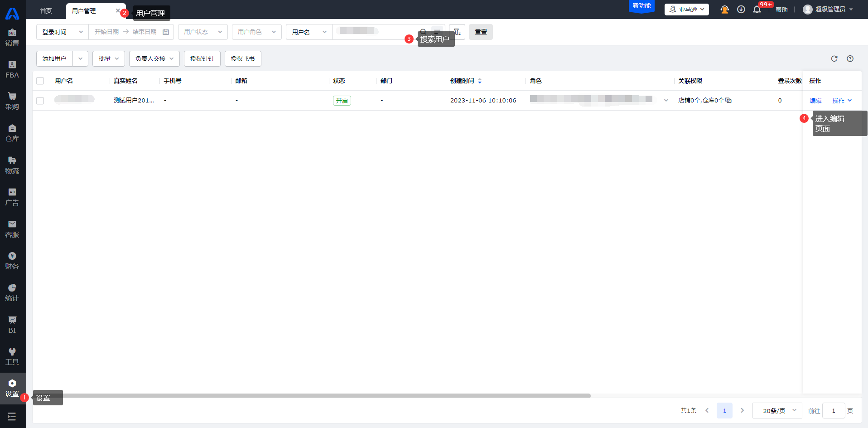Open the 仓库 warehouse sidebar icon

[x=12, y=133]
